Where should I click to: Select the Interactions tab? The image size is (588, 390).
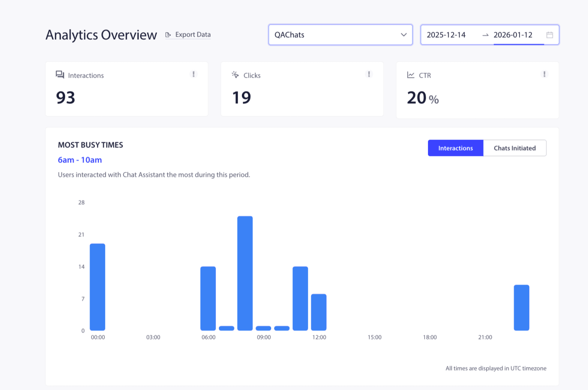click(455, 148)
